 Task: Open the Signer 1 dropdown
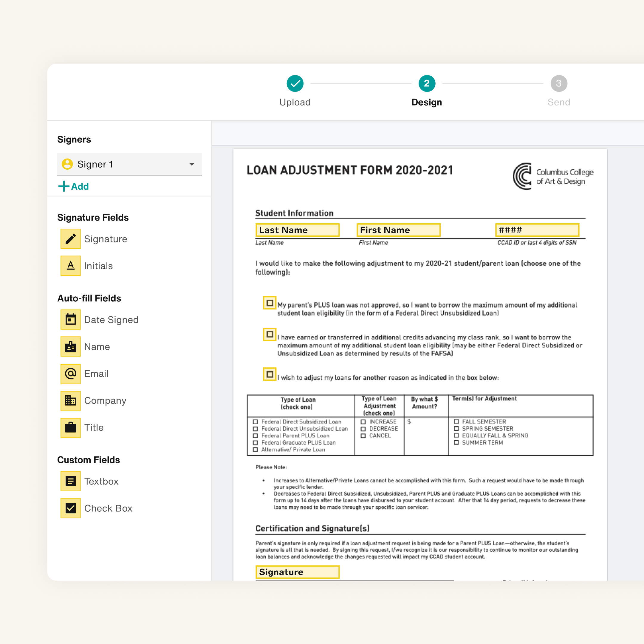point(129,164)
